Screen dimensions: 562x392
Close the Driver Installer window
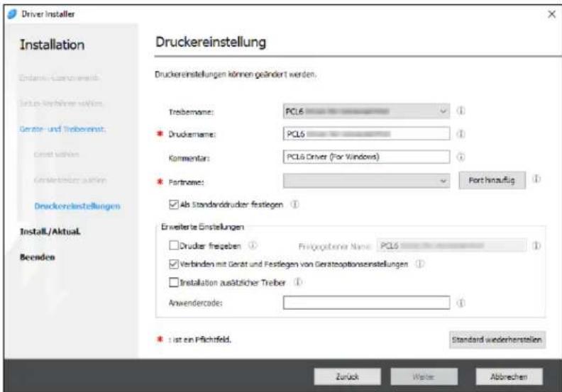551,14
